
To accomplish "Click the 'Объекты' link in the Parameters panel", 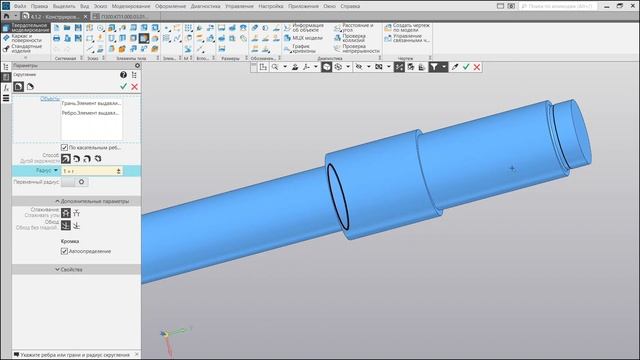I will (50, 99).
